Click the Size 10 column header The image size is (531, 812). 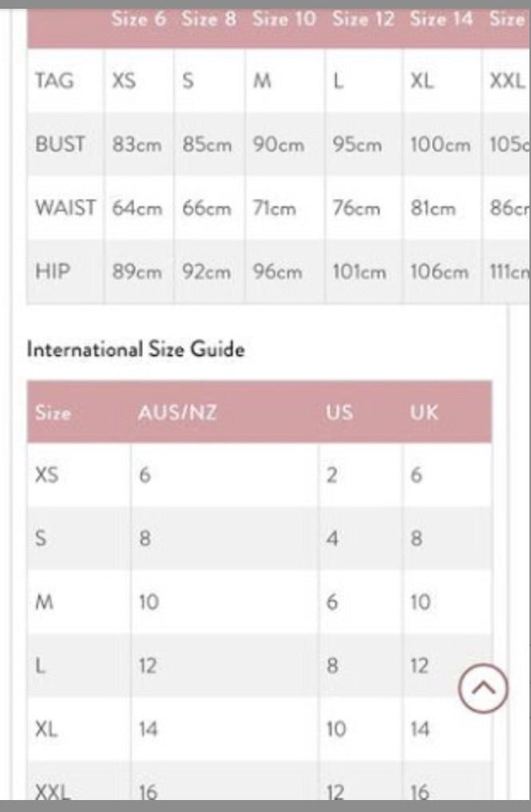click(284, 19)
